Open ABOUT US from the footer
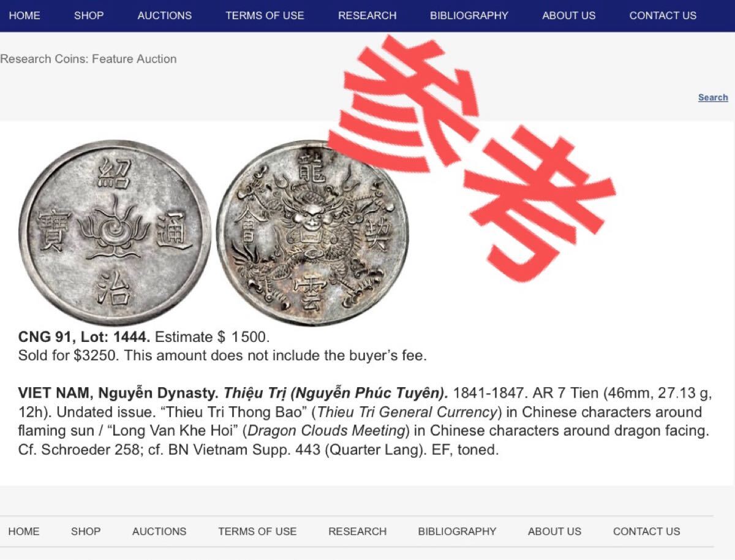The height and width of the screenshot is (560, 735). coord(555,532)
